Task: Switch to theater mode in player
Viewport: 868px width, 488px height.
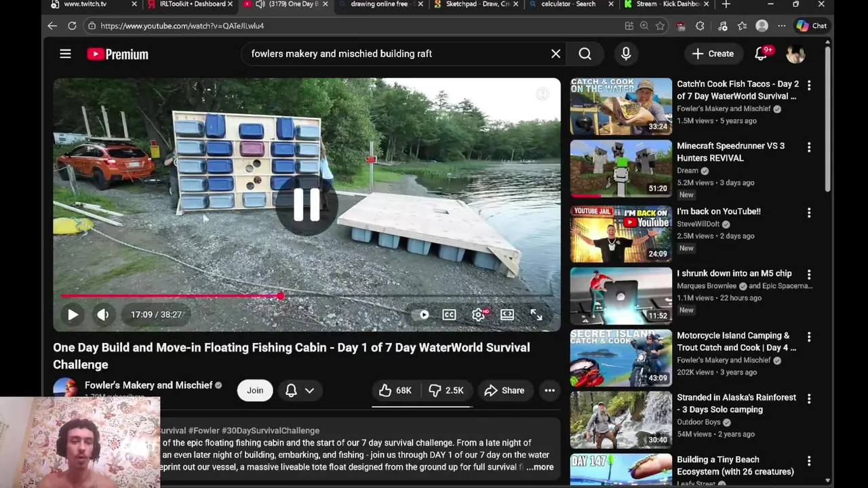Action: tap(507, 314)
